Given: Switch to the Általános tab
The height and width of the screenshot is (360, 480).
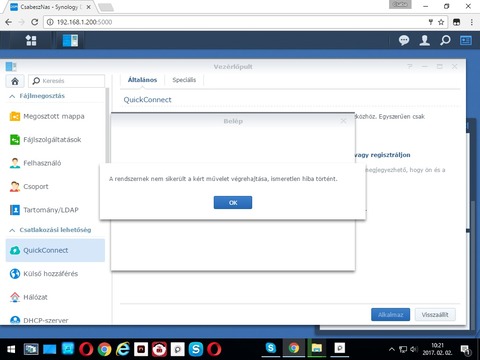Looking at the screenshot, I should [x=142, y=80].
